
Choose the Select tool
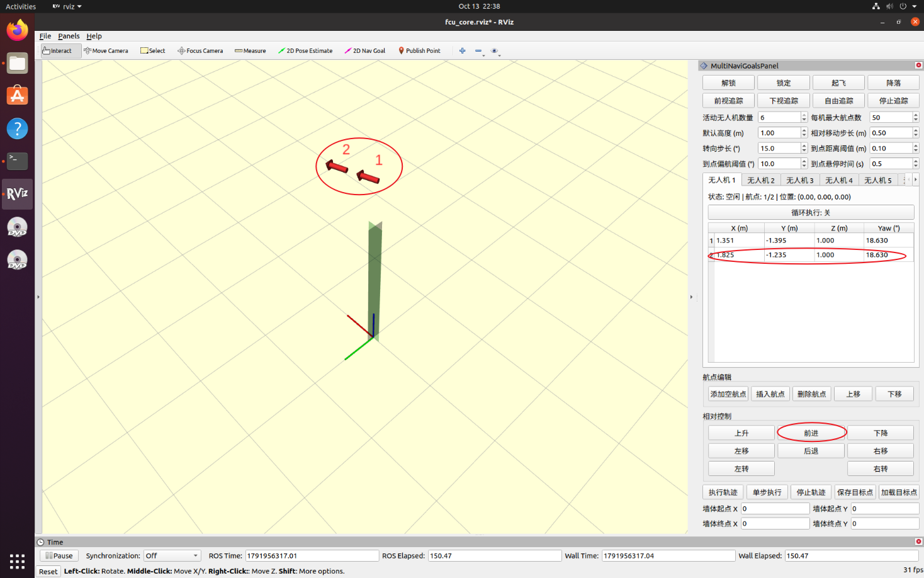pyautogui.click(x=153, y=51)
